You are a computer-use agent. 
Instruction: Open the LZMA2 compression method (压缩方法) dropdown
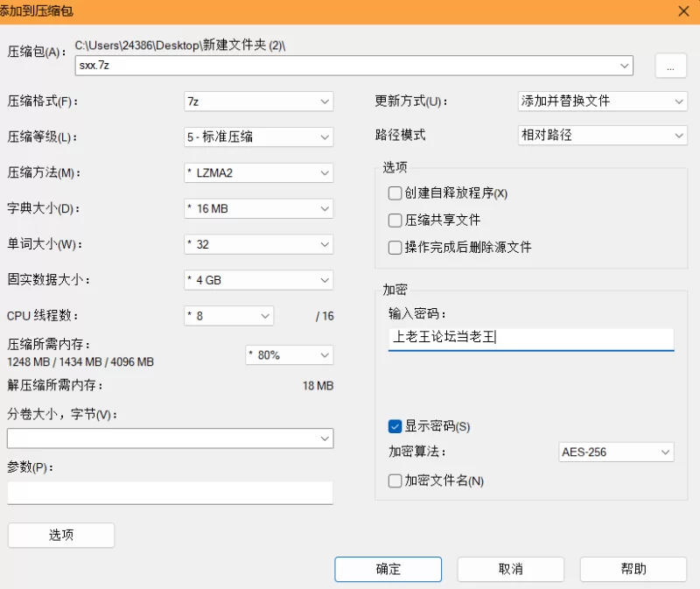tap(258, 172)
